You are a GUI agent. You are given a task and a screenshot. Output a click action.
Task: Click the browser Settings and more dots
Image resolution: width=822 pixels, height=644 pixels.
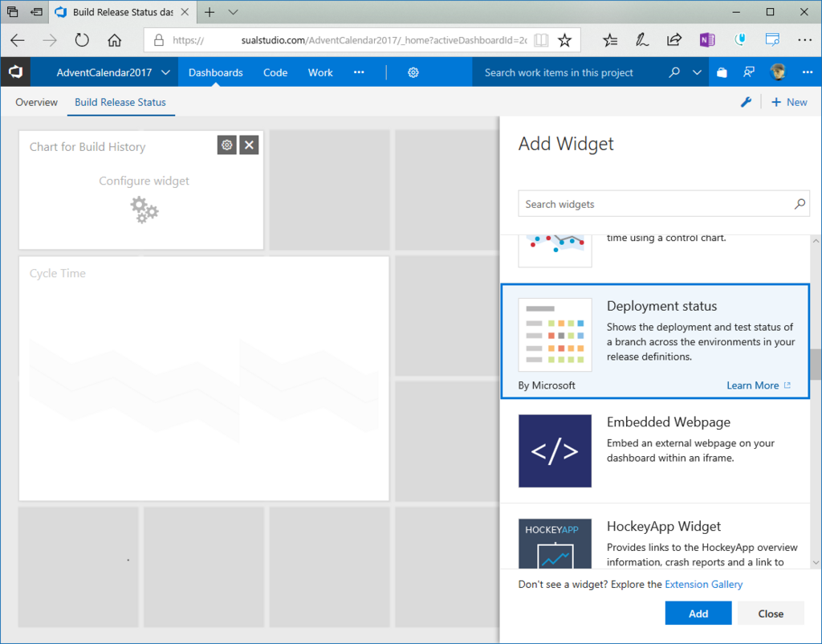804,40
